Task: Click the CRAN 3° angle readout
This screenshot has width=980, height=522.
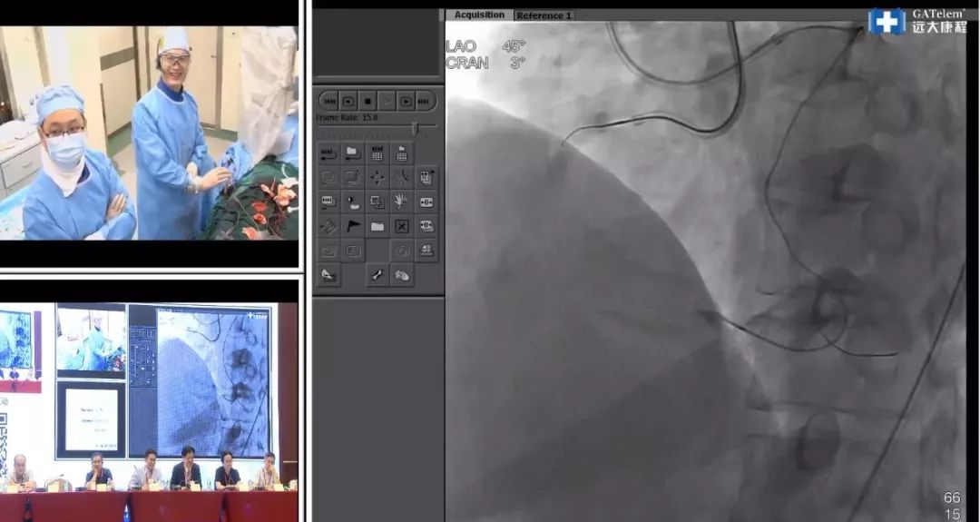Action: [x=486, y=63]
